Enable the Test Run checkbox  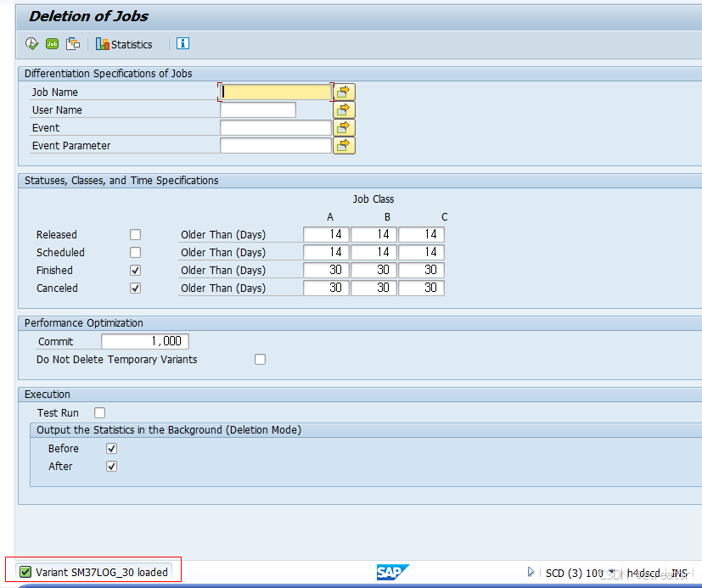tap(98, 412)
